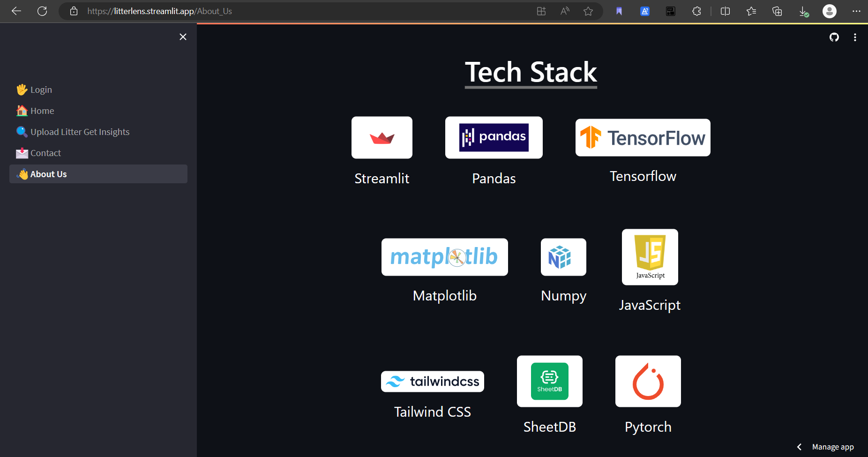Click the house icon beside Home
The height and width of the screenshot is (457, 868).
coord(22,111)
